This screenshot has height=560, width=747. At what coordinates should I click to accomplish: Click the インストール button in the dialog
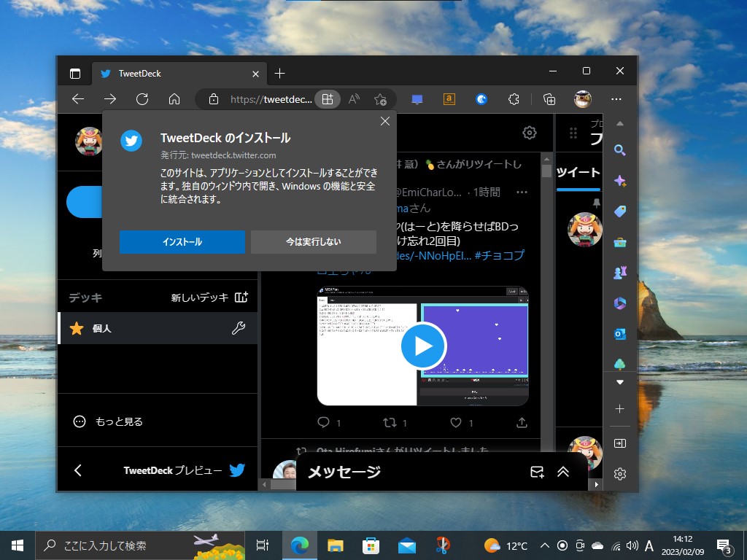tap(182, 241)
